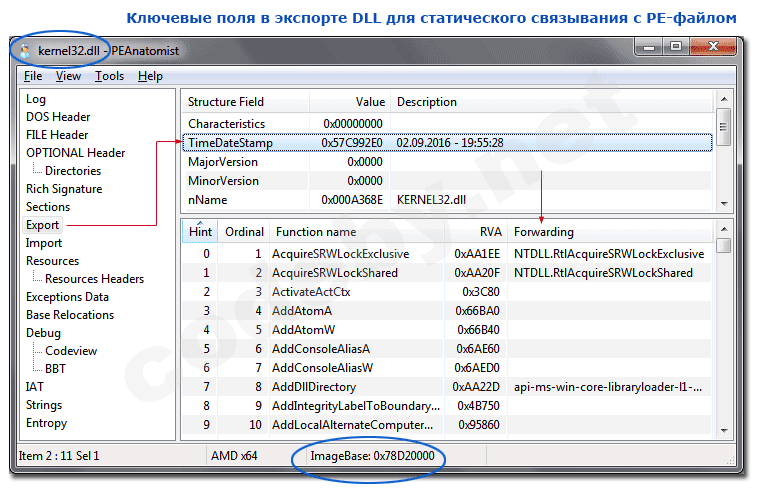Maximize the PEAnatomist window
This screenshot has height=491, width=757.
click(x=676, y=47)
